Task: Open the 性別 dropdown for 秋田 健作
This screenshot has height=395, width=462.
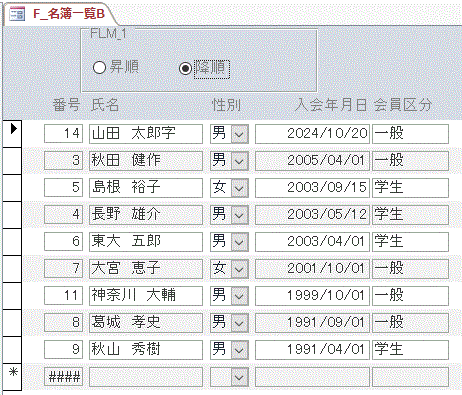Action: (240, 161)
